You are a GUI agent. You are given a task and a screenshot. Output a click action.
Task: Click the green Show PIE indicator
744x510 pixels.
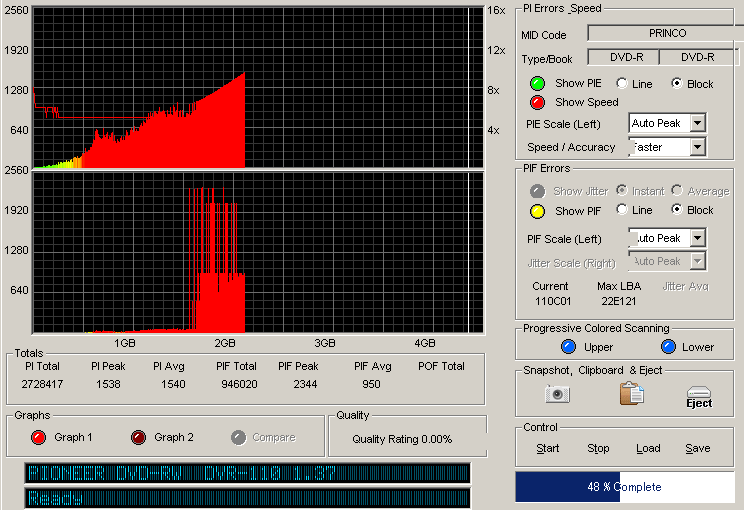[x=537, y=83]
